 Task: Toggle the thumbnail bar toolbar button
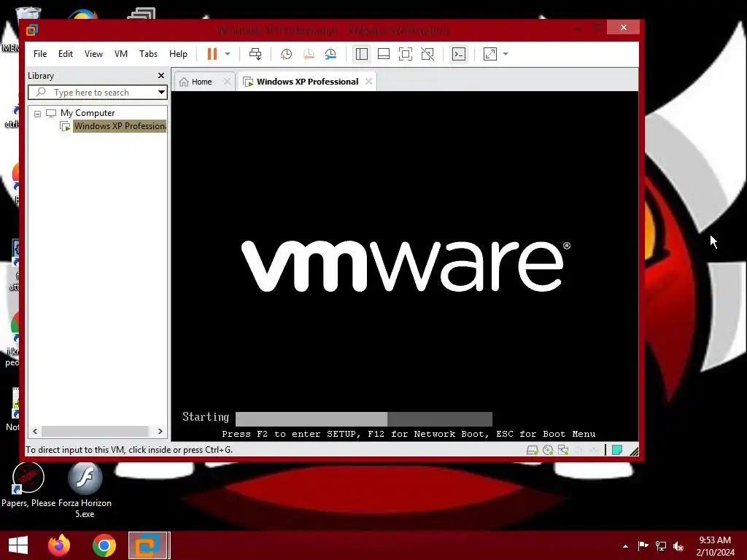384,54
